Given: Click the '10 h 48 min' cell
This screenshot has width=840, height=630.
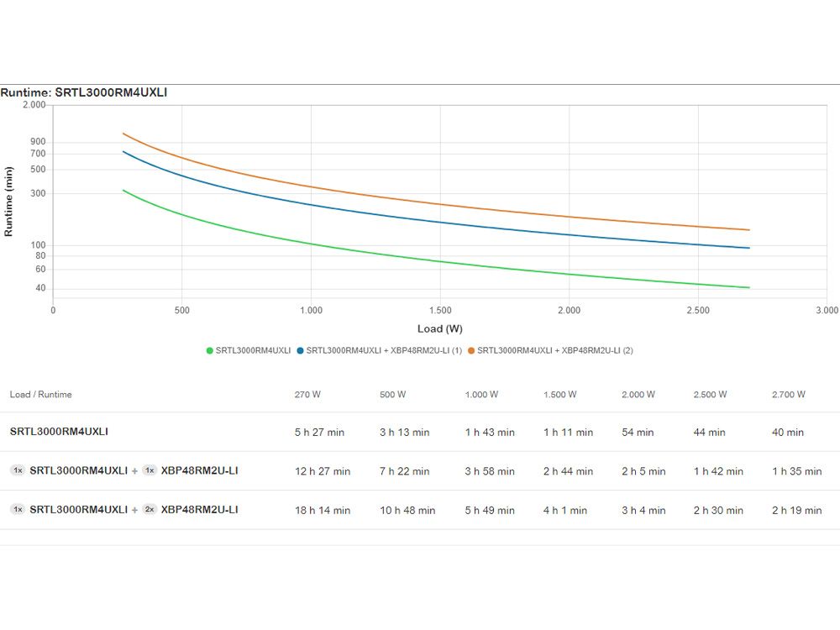Looking at the screenshot, I should point(407,511).
